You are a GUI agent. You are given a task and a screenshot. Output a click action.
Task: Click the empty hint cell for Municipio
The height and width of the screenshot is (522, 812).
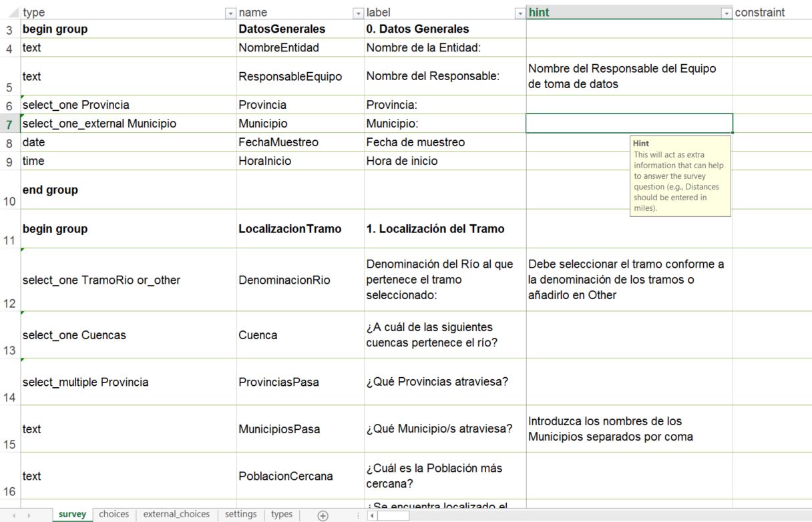click(629, 123)
